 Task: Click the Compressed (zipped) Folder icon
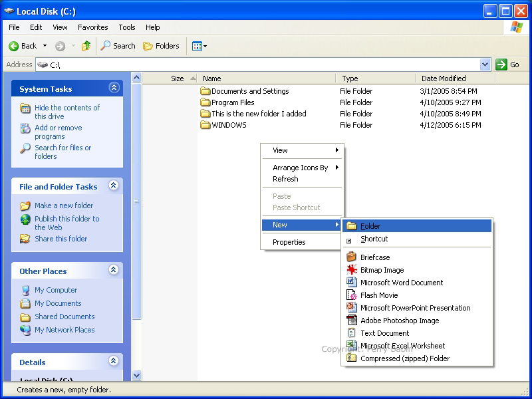[352, 358]
